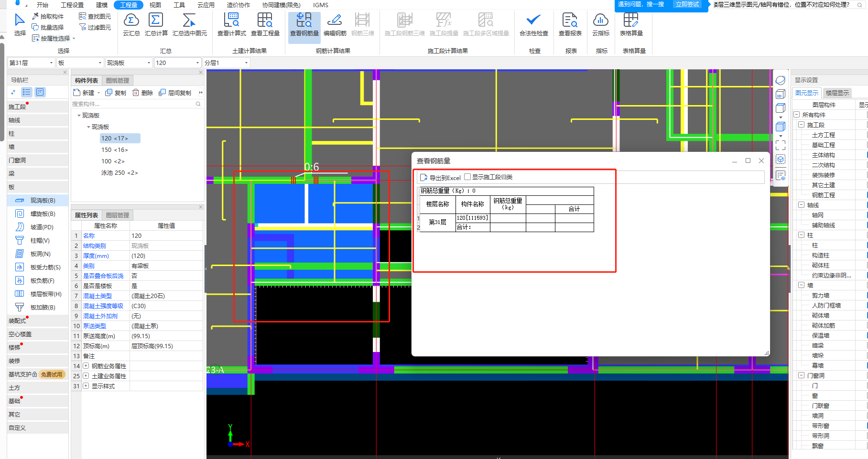Screen dimensions: 868x459
Task: Run 云汇总 cloud summary
Action: (131, 25)
